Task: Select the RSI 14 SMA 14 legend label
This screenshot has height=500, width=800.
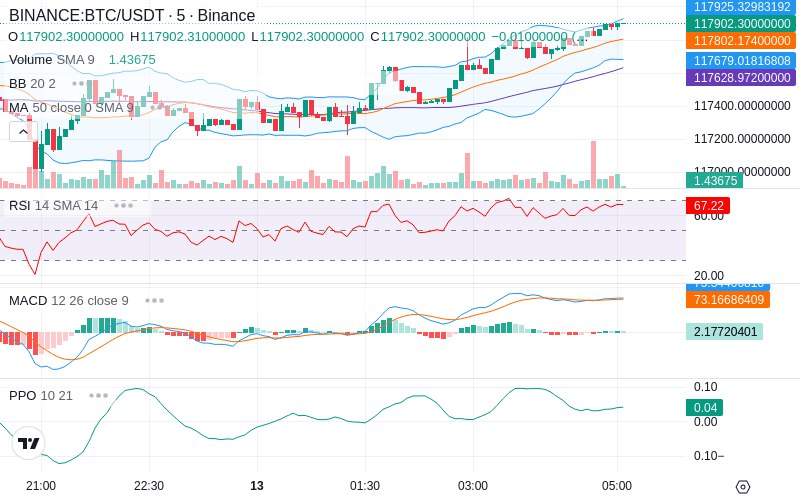Action: tap(54, 206)
